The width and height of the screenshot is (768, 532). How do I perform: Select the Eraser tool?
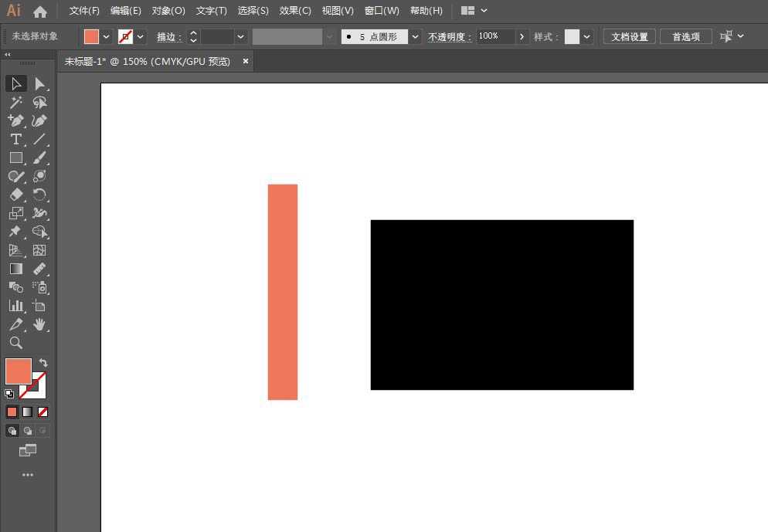pos(15,195)
